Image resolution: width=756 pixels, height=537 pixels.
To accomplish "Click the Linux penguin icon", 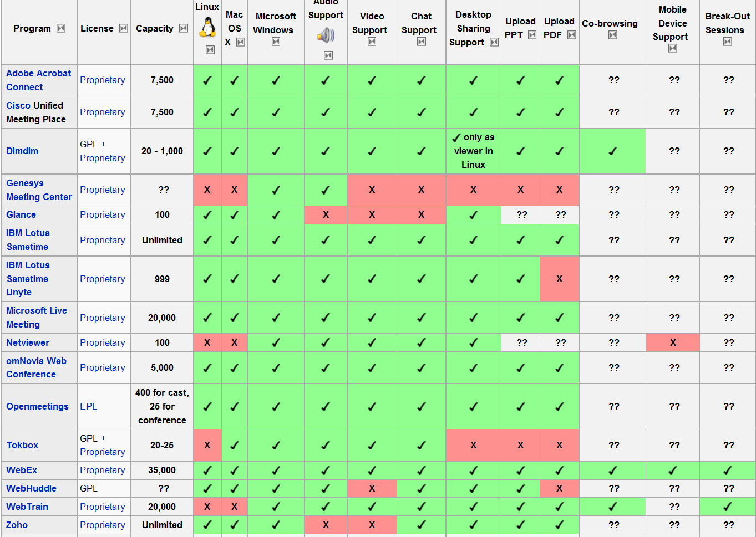I will click(x=208, y=27).
